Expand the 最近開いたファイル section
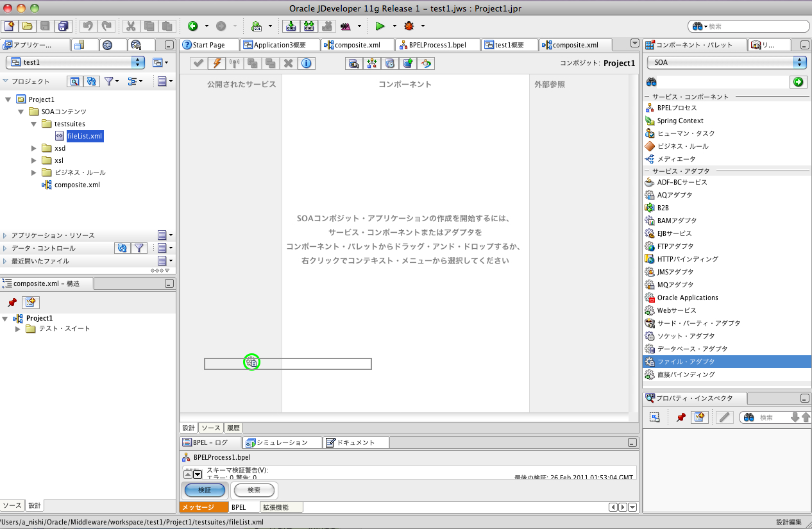This screenshot has height=529, width=812. click(x=5, y=261)
